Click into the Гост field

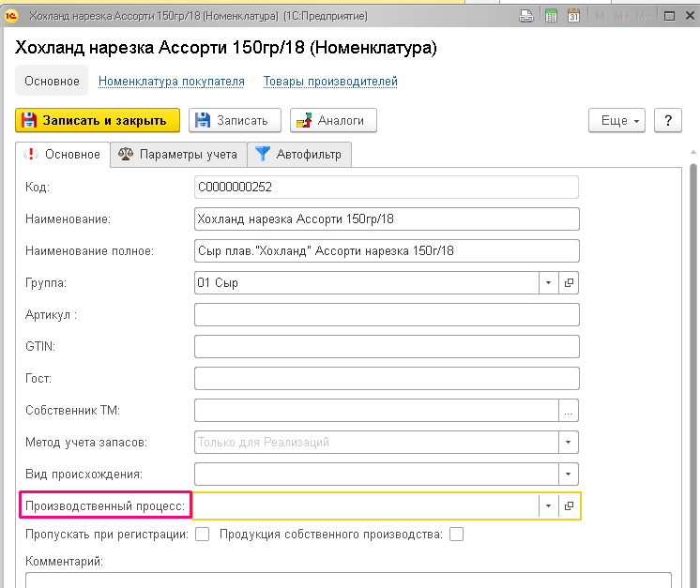click(x=387, y=378)
